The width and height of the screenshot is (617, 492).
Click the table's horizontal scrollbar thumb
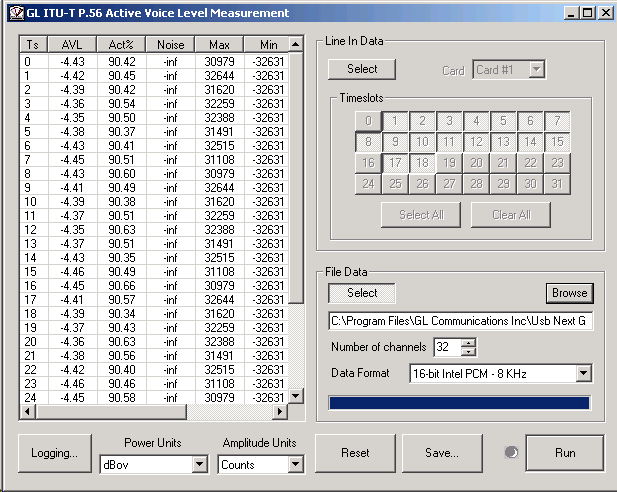[111, 412]
